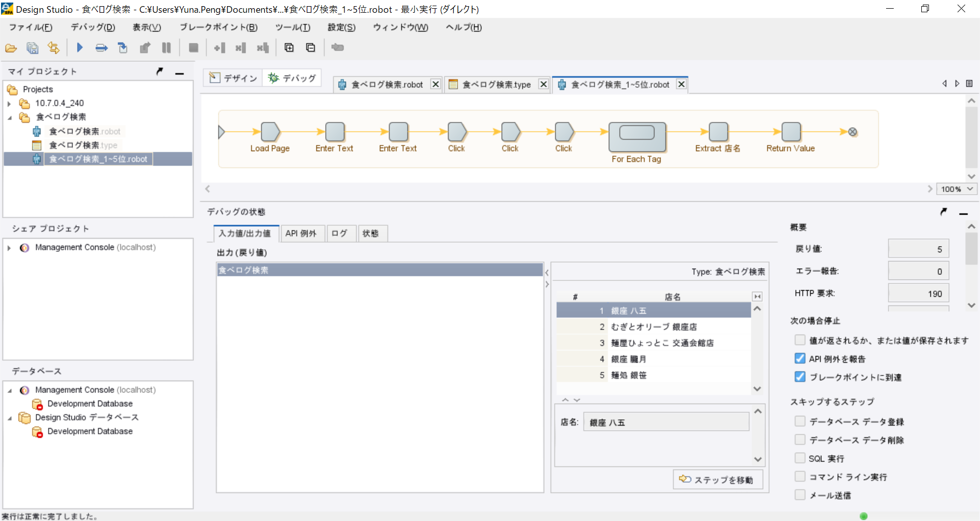Viewport: 980px width, 521px height.
Task: Expand output list pane with right chevron
Action: [547, 285]
